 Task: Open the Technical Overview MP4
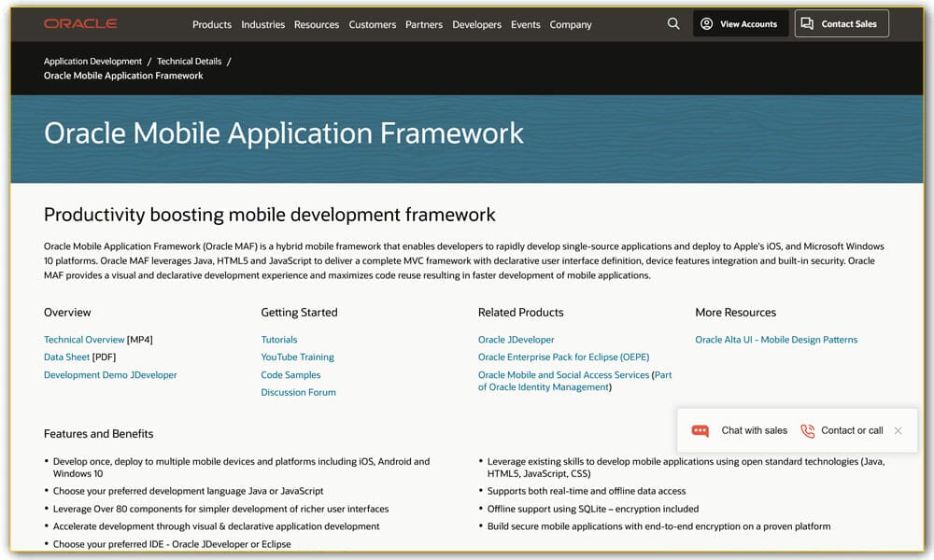click(x=84, y=339)
